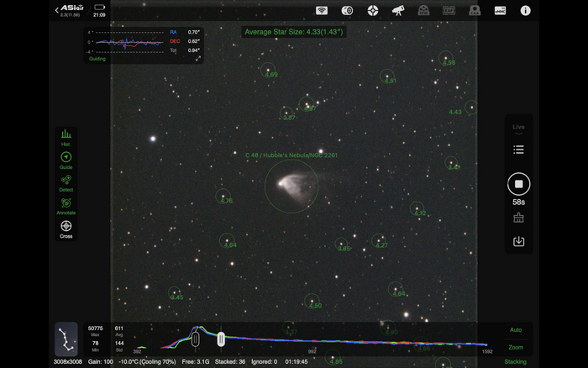Go back with the ASIAIR chevron
This screenshot has height=368, width=588.
coord(57,10)
